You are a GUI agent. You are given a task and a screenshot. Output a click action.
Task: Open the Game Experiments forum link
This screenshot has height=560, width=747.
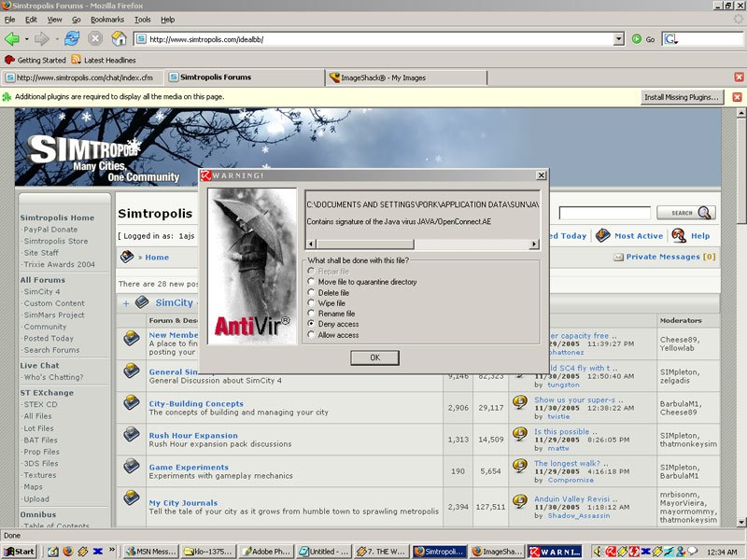(189, 468)
